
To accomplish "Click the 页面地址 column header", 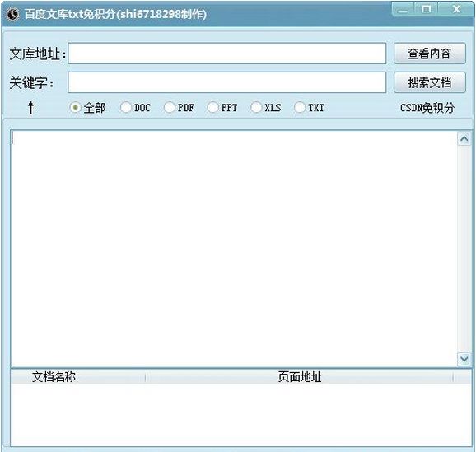I will point(299,377).
